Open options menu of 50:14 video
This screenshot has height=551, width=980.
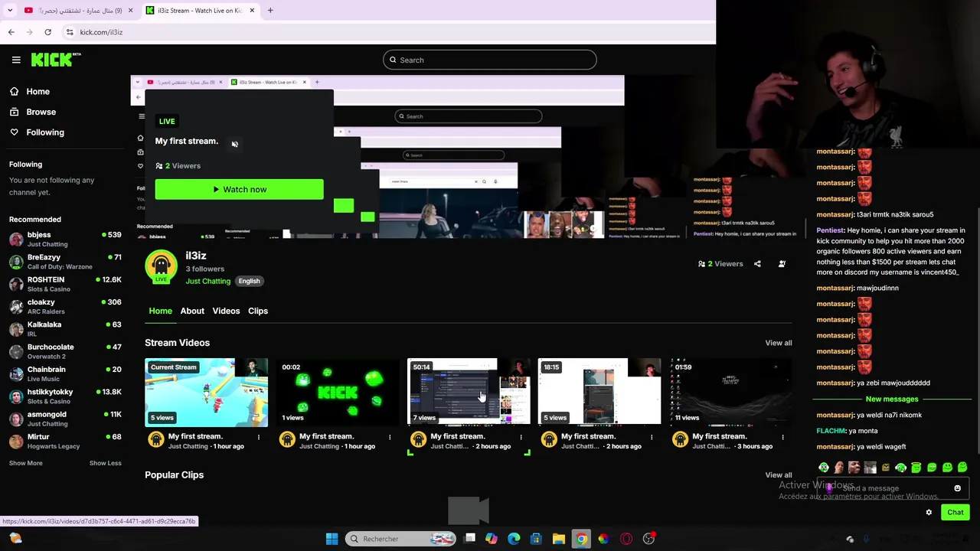(521, 438)
